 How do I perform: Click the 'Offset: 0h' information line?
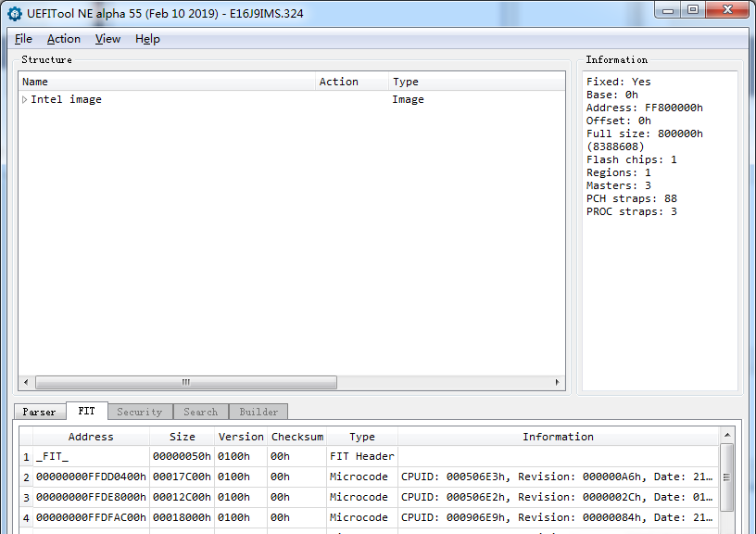coord(619,121)
